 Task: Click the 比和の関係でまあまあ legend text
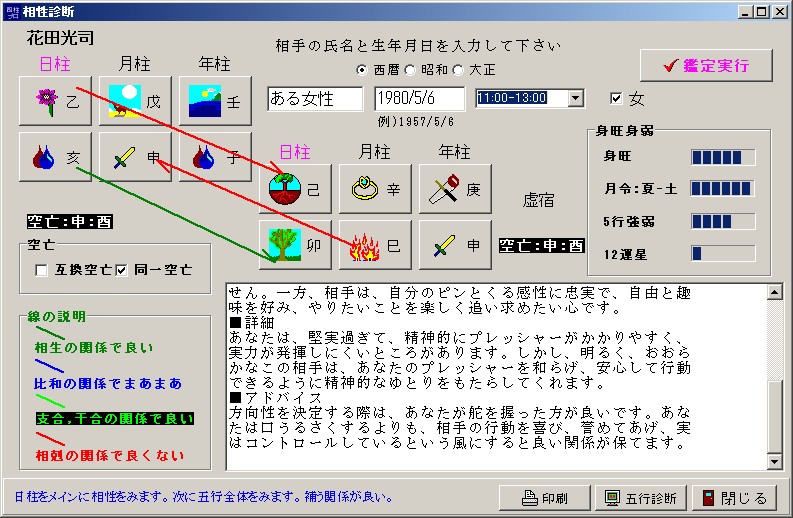coord(108,383)
